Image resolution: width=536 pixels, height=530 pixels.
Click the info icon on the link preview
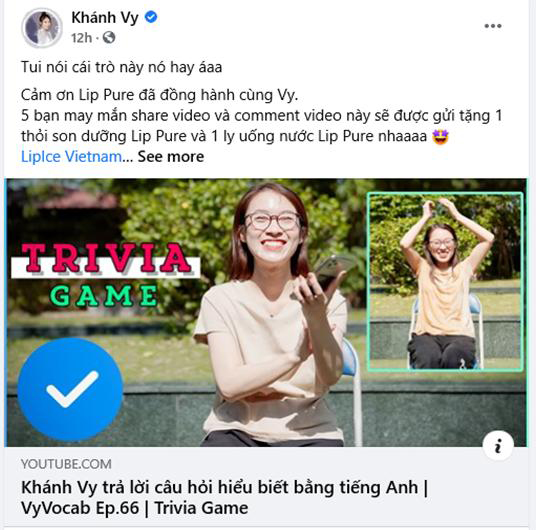(x=498, y=445)
